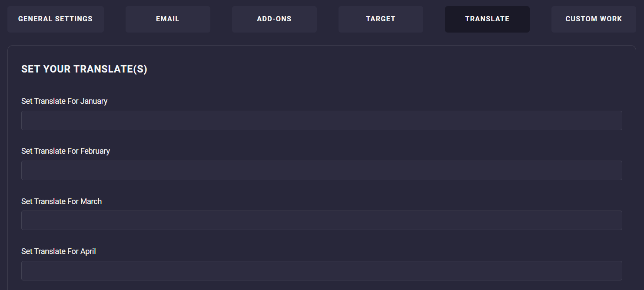Activate the April translation text field
The width and height of the screenshot is (644, 290).
pyautogui.click(x=322, y=270)
